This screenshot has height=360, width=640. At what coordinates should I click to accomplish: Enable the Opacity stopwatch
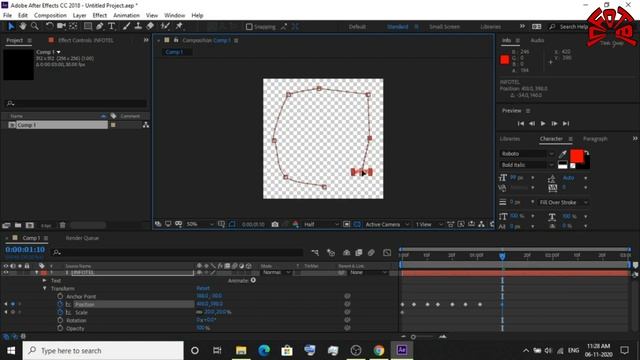point(60,328)
